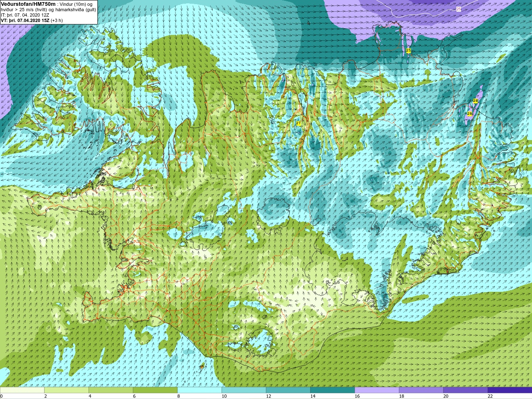The height and width of the screenshot is (399, 532).
Task: Pick the 10–12 m/s turquoise legend swatch
Action: click(x=244, y=390)
